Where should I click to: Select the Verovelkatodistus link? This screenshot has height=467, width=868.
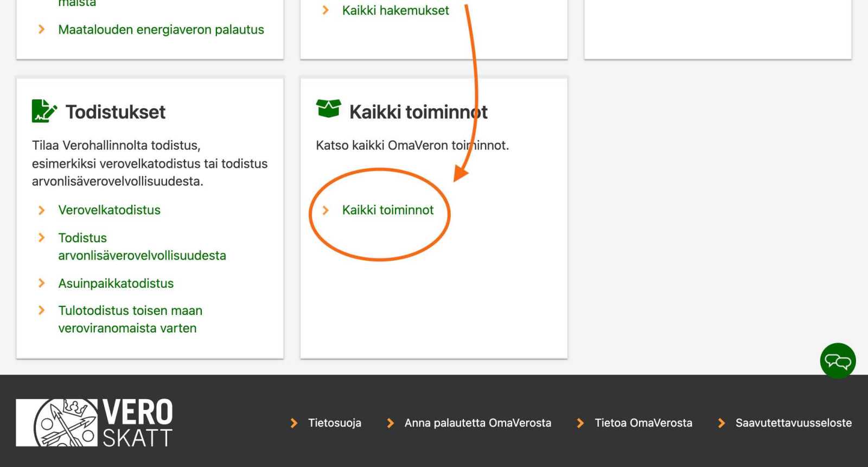click(109, 210)
